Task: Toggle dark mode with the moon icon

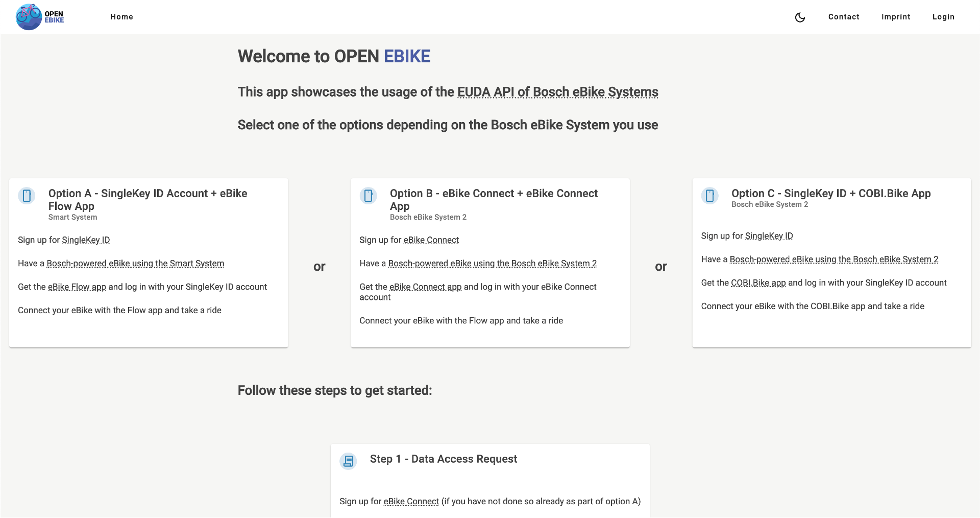Action: click(800, 17)
